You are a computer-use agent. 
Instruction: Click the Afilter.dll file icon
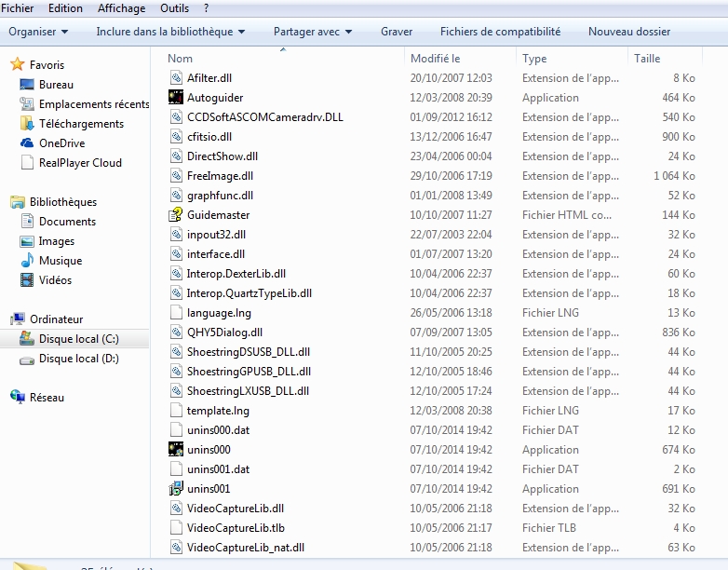pyautogui.click(x=176, y=77)
